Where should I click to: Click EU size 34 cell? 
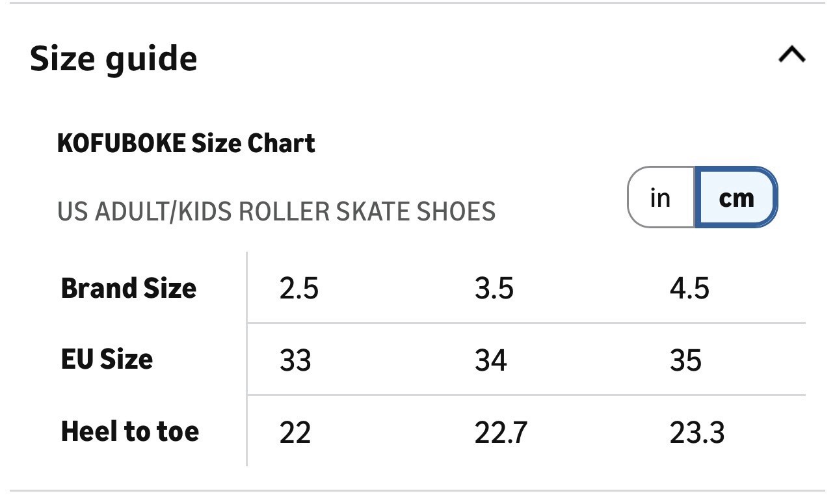490,360
